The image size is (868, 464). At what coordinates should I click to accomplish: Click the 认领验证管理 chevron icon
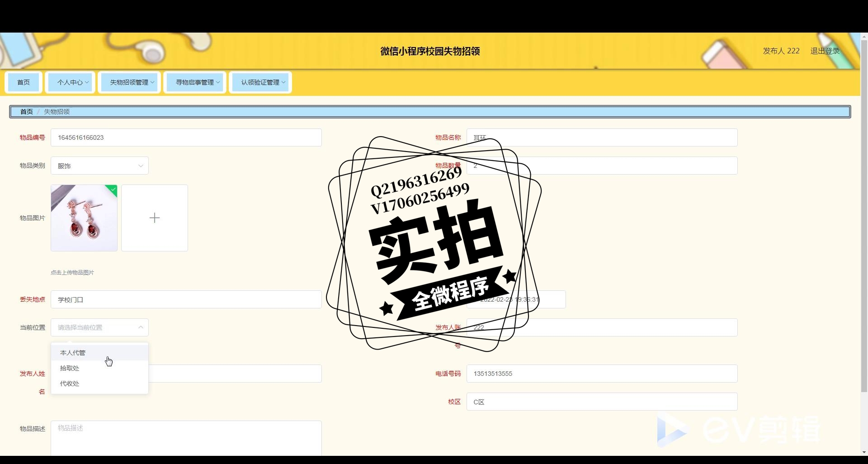click(283, 82)
